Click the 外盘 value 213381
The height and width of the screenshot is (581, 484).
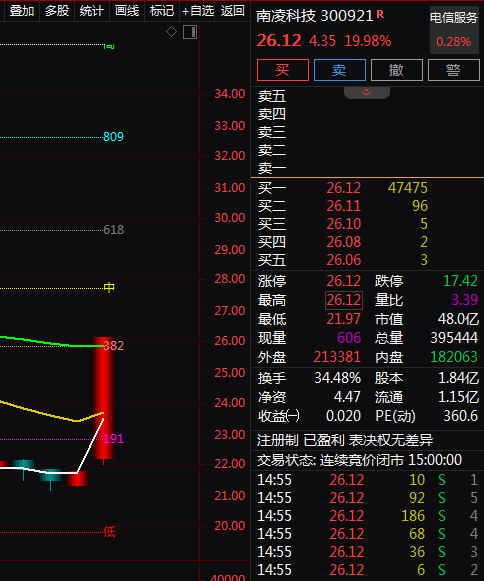coord(337,357)
